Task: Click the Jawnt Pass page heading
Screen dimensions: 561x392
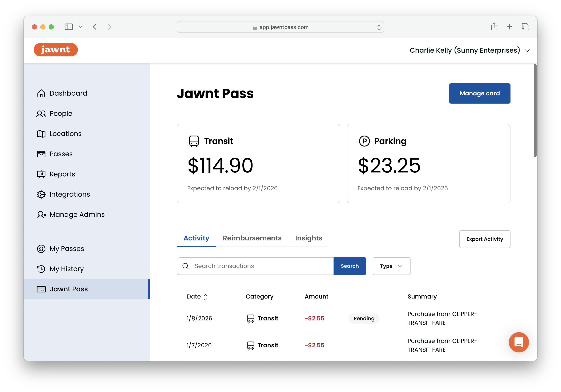Action: click(215, 94)
